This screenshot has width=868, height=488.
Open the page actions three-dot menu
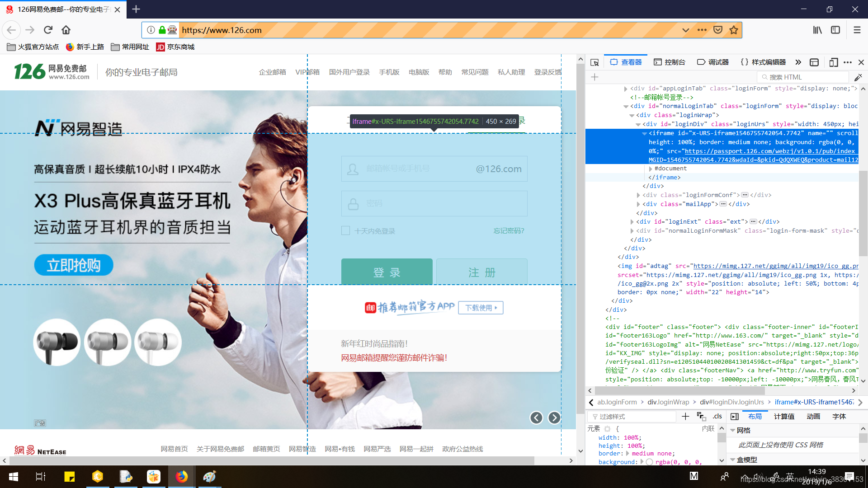point(702,30)
